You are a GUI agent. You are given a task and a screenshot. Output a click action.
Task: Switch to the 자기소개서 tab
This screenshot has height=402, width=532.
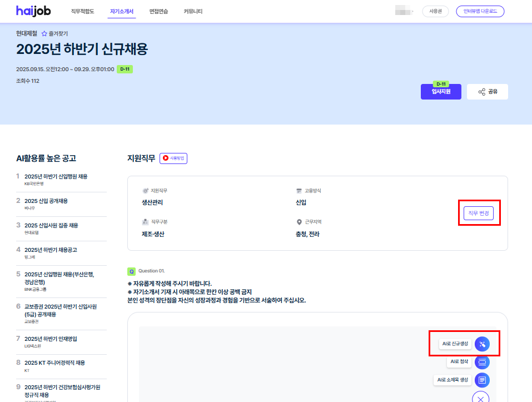122,12
